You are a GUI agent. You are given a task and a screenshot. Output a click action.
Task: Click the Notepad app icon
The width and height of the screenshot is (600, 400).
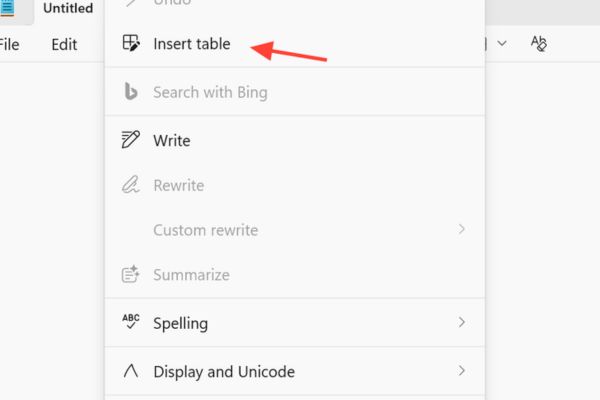[7, 9]
